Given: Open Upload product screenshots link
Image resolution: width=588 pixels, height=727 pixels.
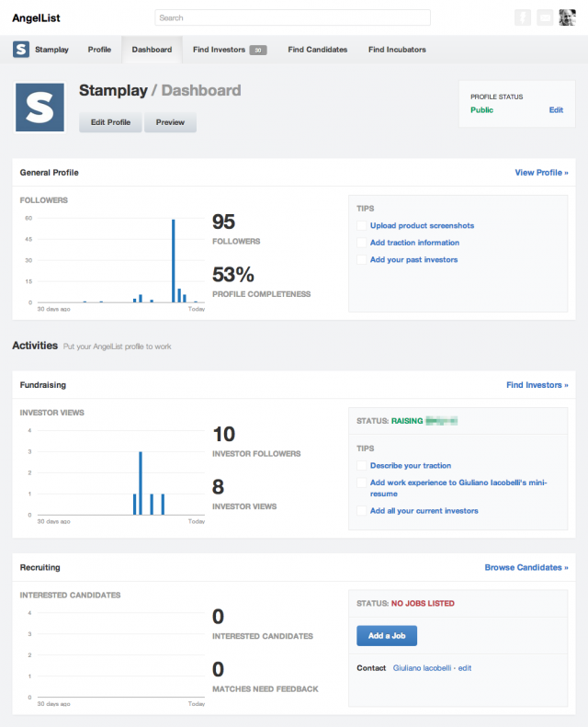Looking at the screenshot, I should pyautogui.click(x=422, y=226).
